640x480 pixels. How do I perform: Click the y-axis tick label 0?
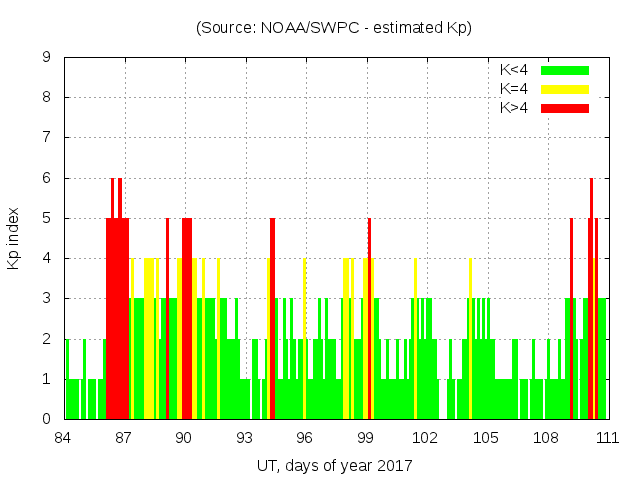(x=47, y=419)
